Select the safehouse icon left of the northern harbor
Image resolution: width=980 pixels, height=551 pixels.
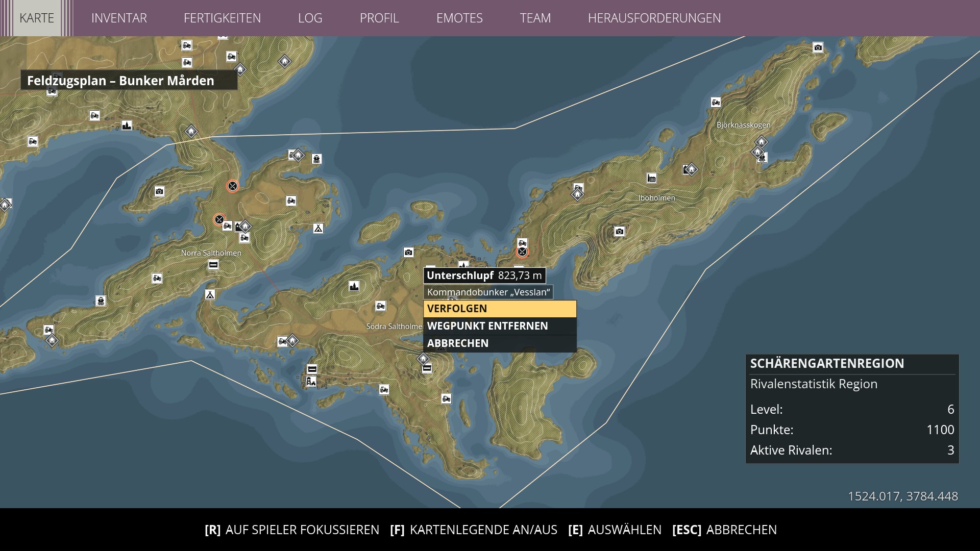coord(298,155)
